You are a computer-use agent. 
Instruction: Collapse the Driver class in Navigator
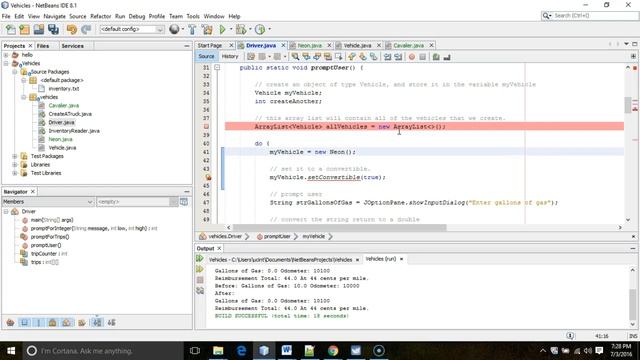6,211
